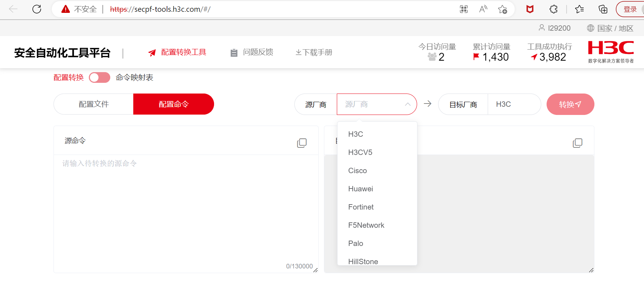This screenshot has height=292, width=644.
Task: Click the read aloud icon
Action: tap(483, 9)
